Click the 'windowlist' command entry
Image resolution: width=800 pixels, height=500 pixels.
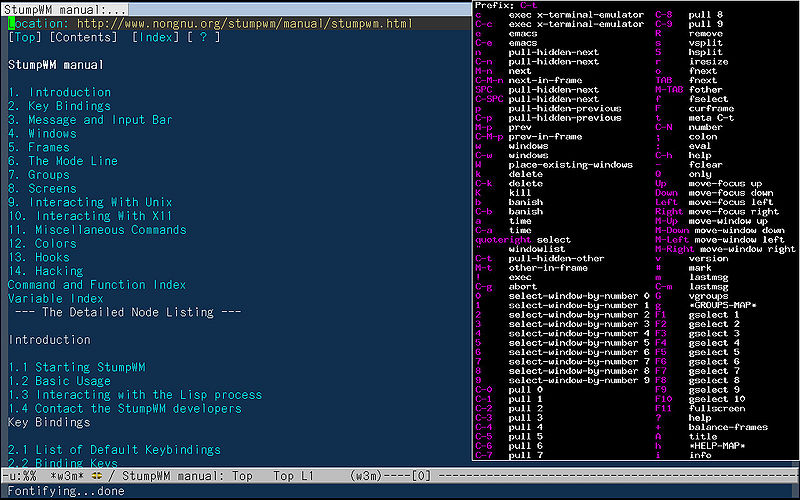[x=537, y=249]
